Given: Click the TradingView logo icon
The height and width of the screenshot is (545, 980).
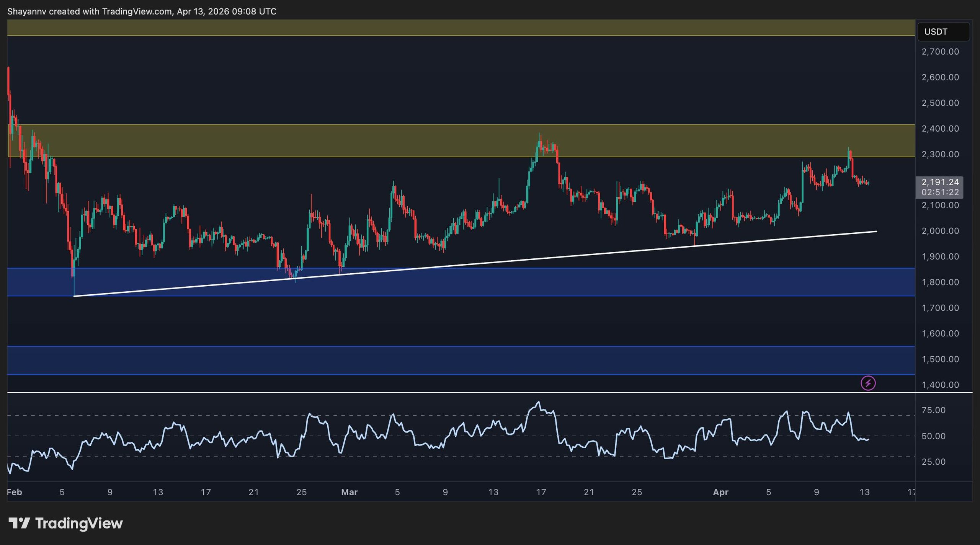Looking at the screenshot, I should click(19, 523).
